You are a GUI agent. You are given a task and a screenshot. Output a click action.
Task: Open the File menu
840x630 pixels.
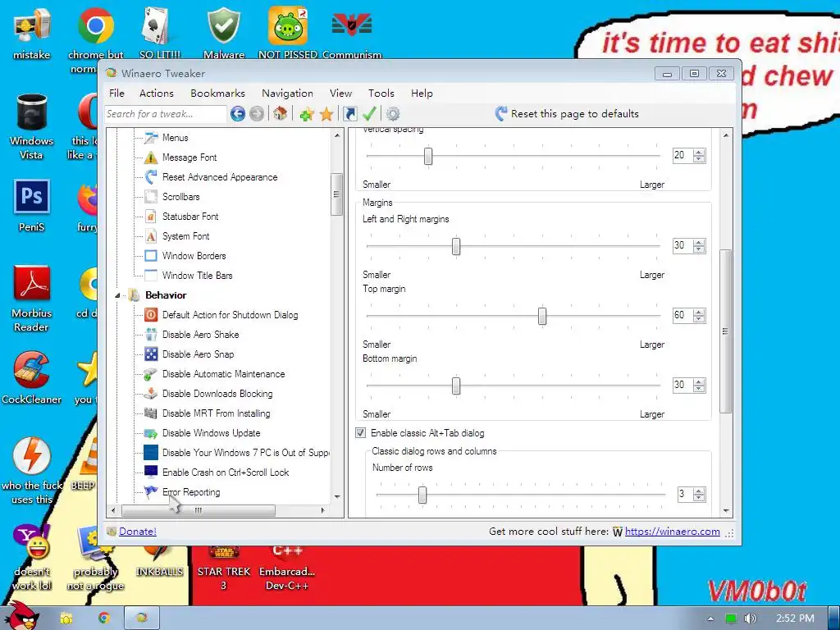[116, 94]
